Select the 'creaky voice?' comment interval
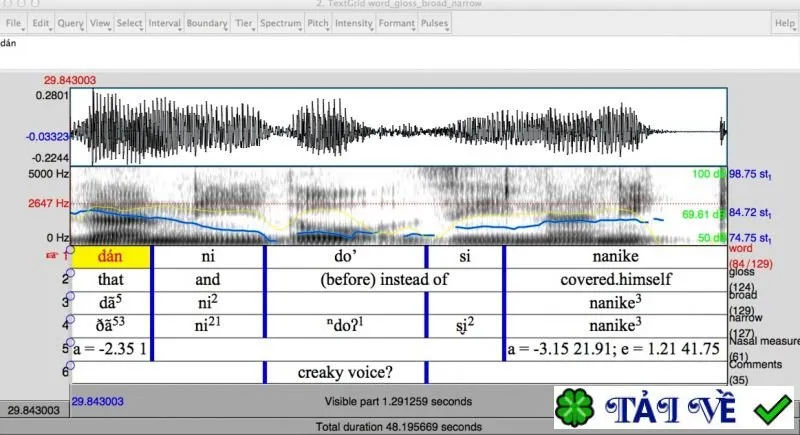 (345, 372)
